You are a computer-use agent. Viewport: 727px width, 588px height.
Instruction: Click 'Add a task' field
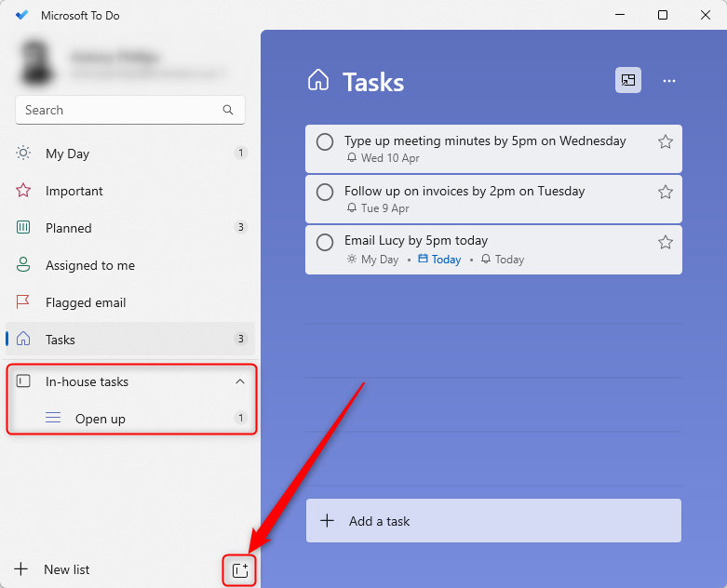point(493,521)
